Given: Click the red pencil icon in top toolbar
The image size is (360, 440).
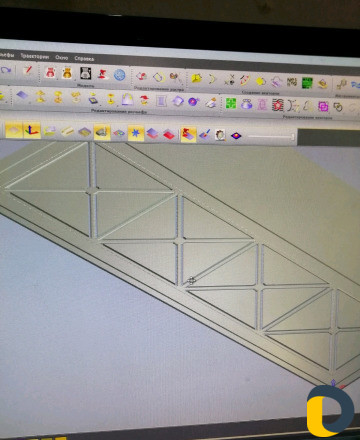Looking at the screenshot, I should click(28, 70).
